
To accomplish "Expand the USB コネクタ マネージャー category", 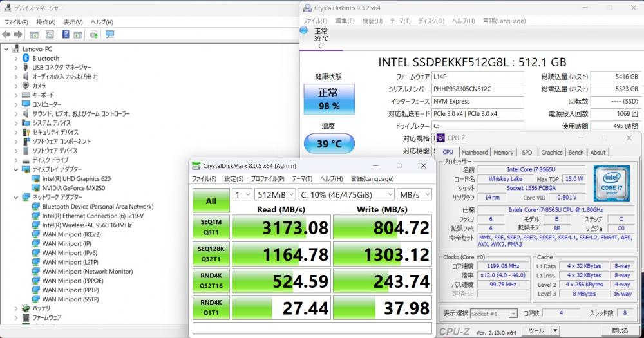I will [x=16, y=68].
